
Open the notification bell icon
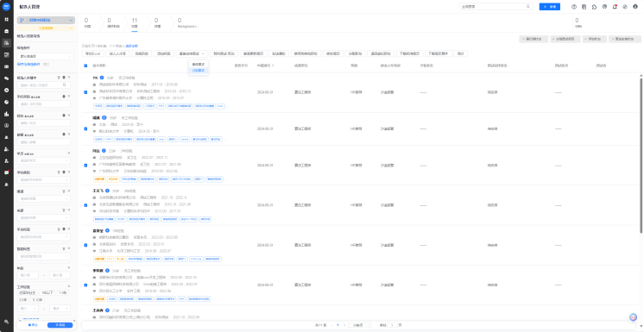[x=615, y=7]
